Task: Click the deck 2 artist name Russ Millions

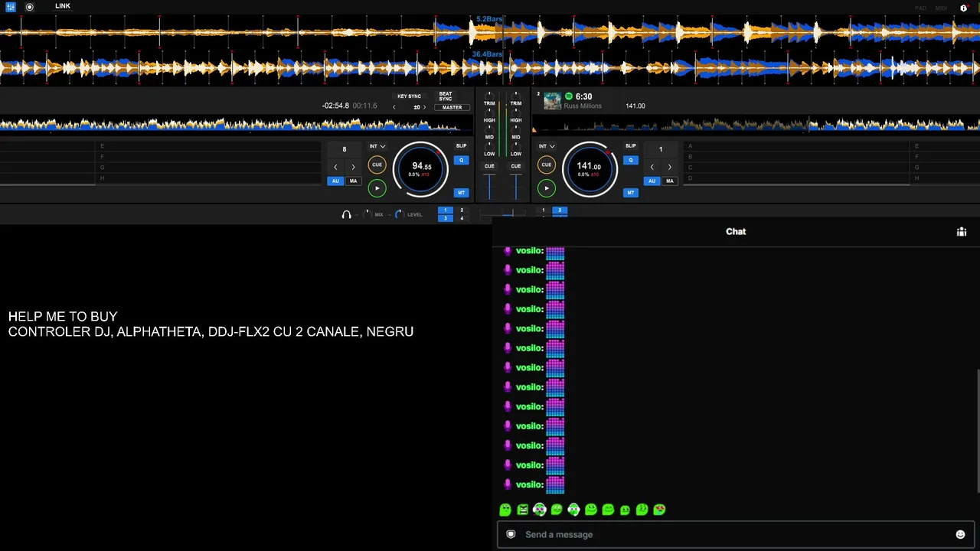Action: click(583, 106)
